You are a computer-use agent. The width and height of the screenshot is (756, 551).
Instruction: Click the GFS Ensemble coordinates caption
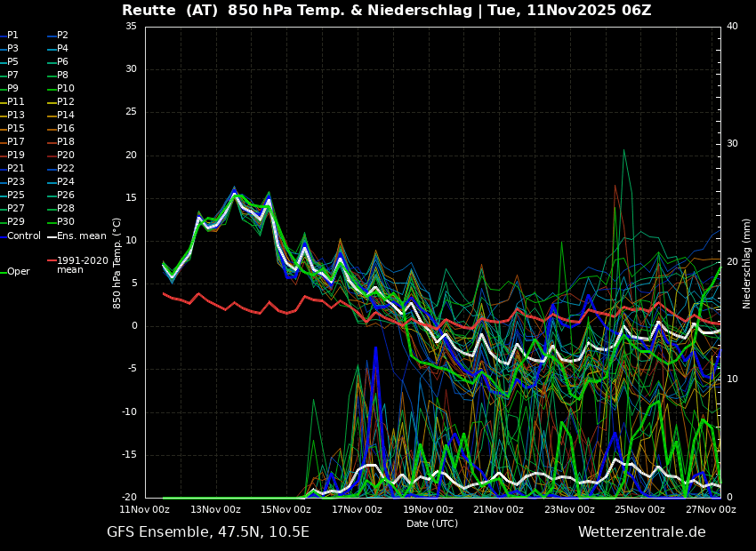(x=208, y=532)
